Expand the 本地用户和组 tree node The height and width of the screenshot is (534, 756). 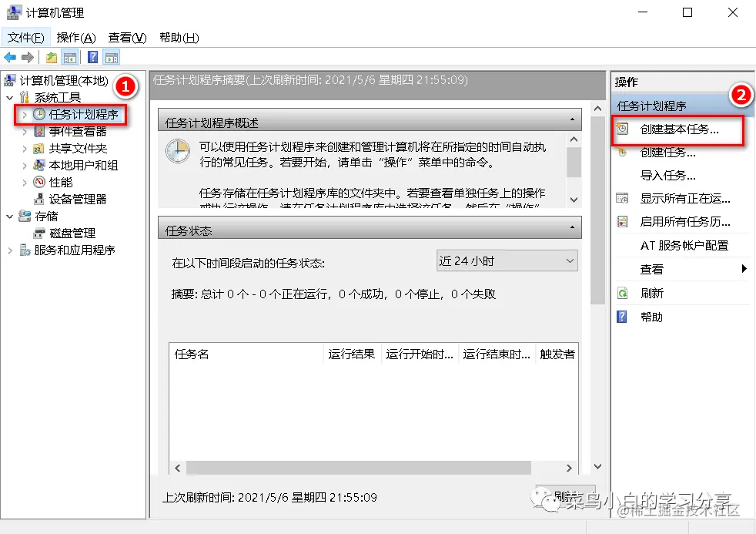click(x=25, y=166)
